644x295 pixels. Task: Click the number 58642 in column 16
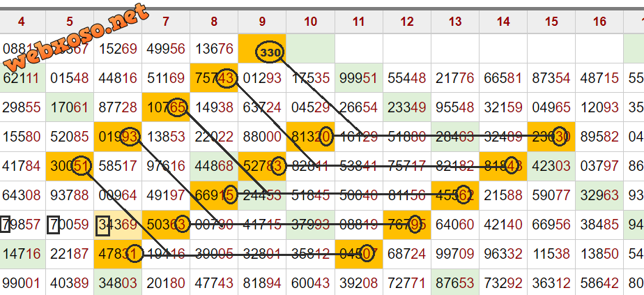click(599, 283)
